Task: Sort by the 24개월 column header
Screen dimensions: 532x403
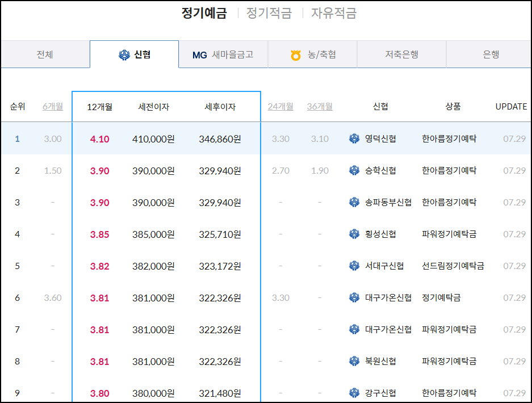Action: (280, 106)
